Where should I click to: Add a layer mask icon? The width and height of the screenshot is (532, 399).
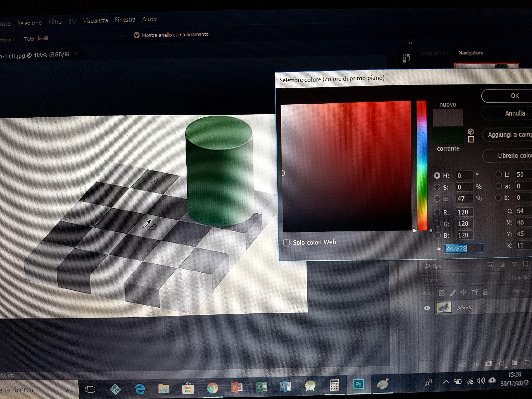click(x=488, y=364)
